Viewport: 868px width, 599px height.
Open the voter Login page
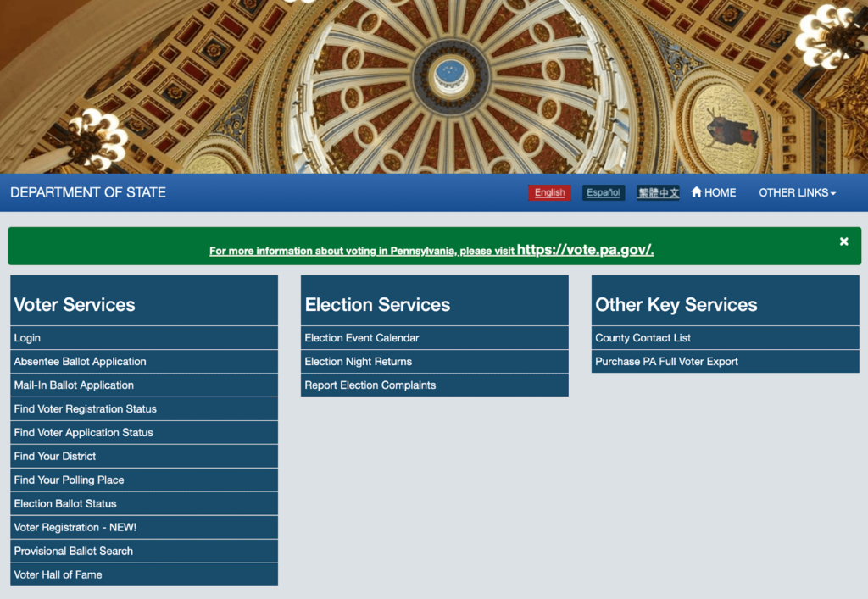[27, 338]
